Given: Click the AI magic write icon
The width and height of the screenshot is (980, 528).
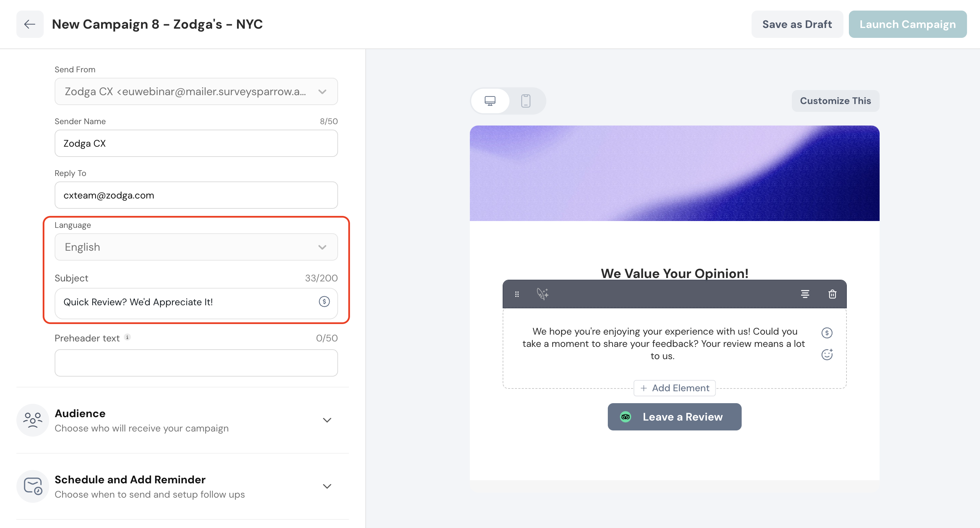Looking at the screenshot, I should pos(542,294).
